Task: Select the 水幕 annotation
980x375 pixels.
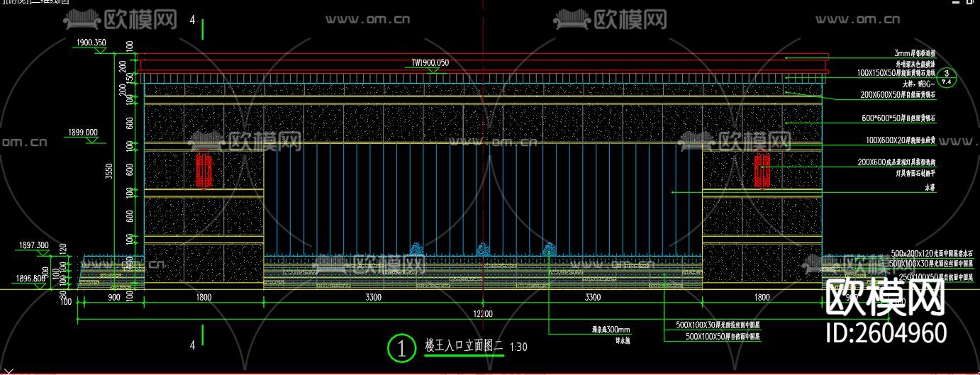Action: [x=930, y=189]
